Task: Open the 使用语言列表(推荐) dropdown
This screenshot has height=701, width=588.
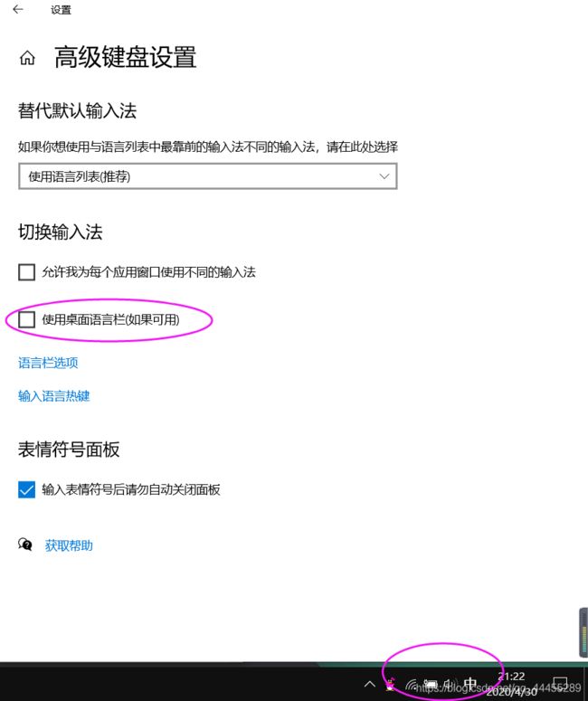Action: point(208,176)
